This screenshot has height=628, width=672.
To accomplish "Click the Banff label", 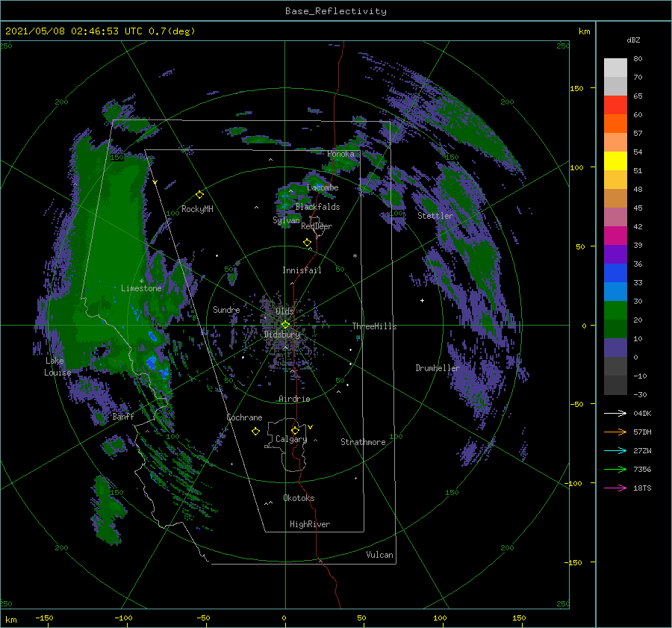I will click(x=123, y=416).
